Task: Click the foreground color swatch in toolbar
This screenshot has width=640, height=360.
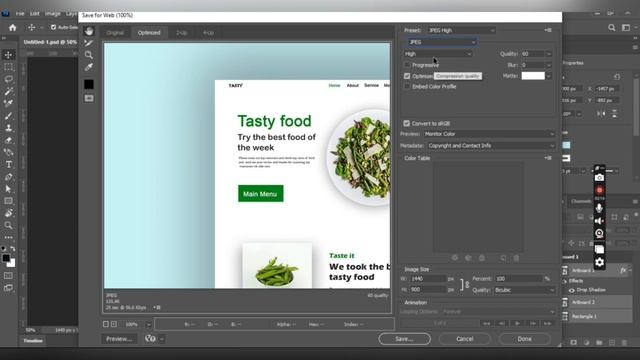Action: [x=6, y=258]
